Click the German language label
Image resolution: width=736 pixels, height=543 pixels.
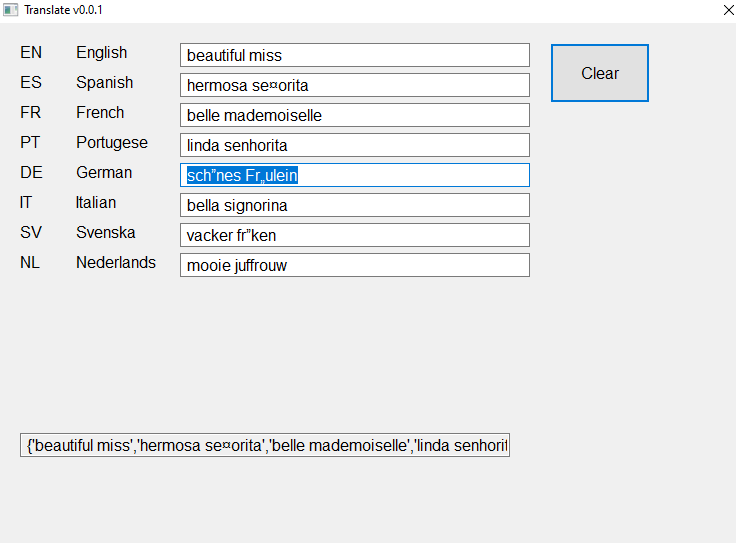(104, 173)
